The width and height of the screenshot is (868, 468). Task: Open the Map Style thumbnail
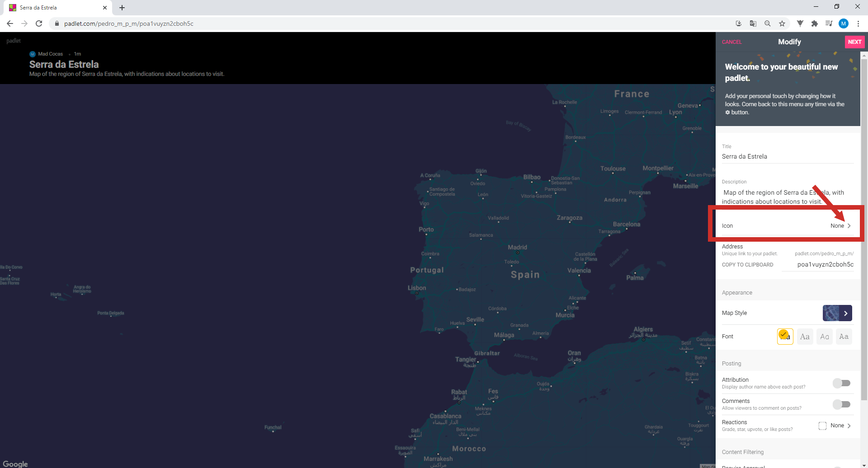(x=831, y=313)
